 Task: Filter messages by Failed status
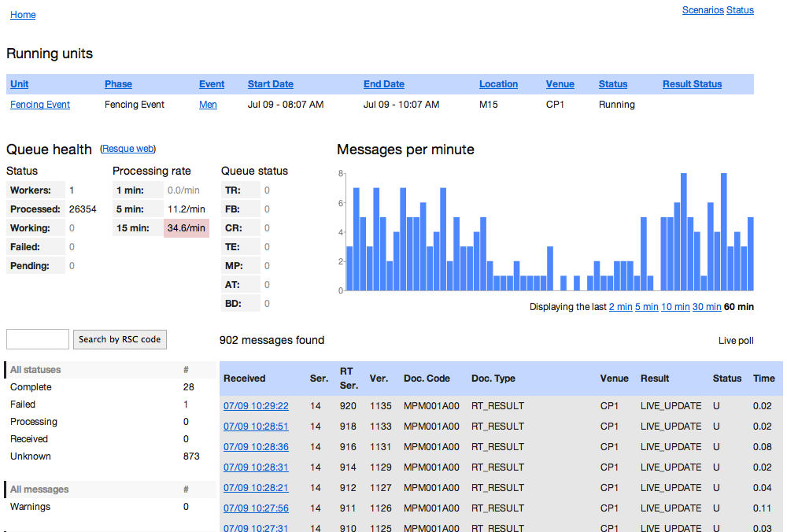pos(23,405)
